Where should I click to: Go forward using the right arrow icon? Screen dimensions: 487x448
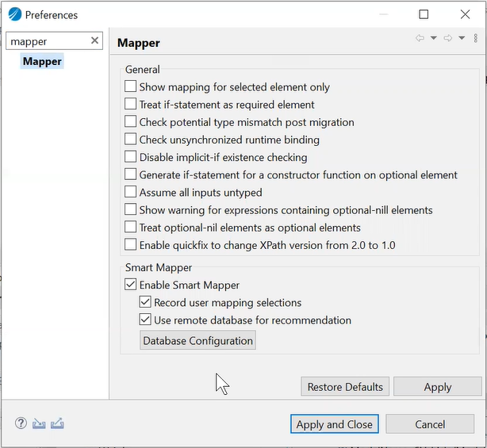(x=447, y=38)
